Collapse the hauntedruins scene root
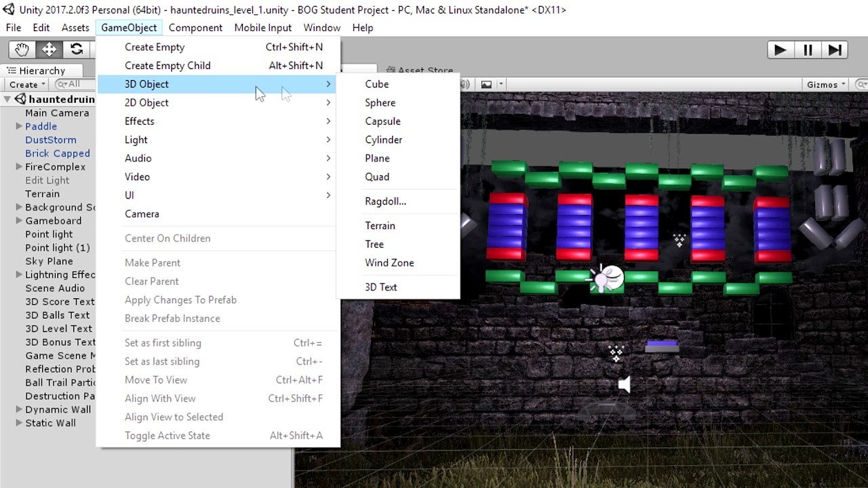 tap(7, 99)
